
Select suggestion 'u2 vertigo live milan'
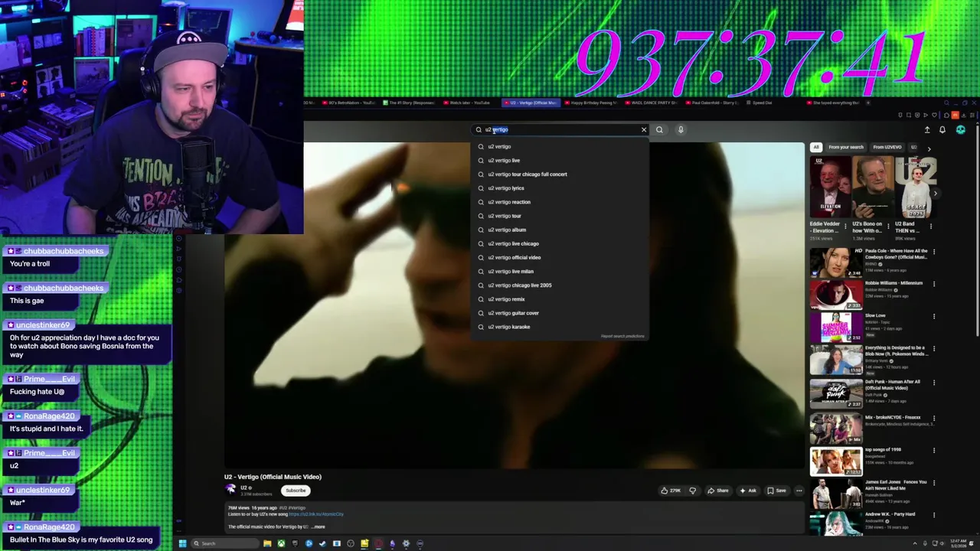click(x=560, y=271)
